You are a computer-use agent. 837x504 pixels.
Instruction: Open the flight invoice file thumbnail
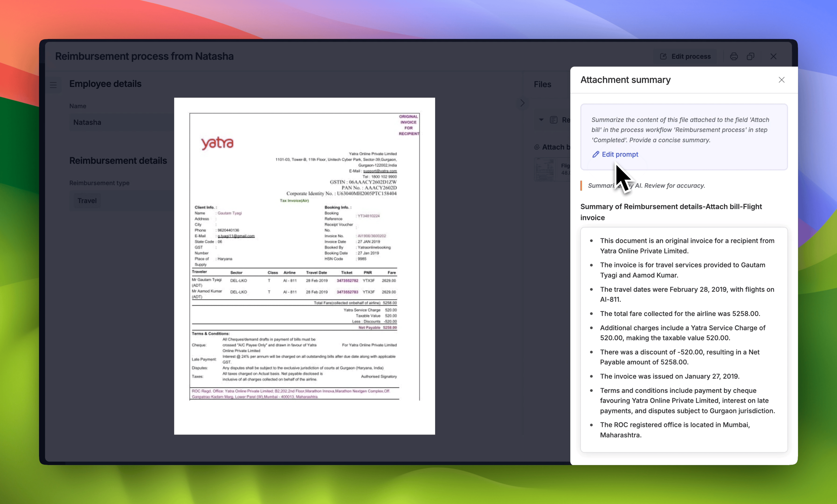545,169
